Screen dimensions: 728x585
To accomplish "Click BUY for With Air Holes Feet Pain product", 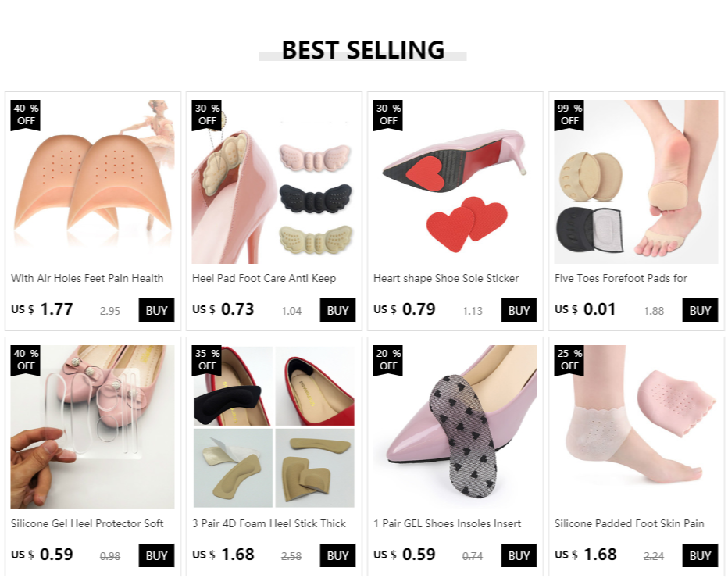I will coord(156,310).
